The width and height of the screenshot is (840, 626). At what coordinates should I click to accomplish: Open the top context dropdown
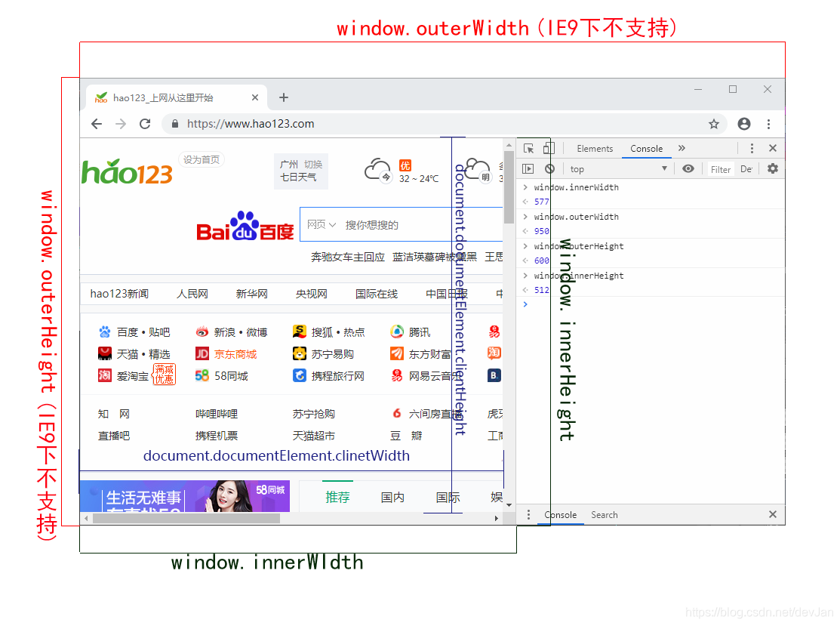click(619, 169)
